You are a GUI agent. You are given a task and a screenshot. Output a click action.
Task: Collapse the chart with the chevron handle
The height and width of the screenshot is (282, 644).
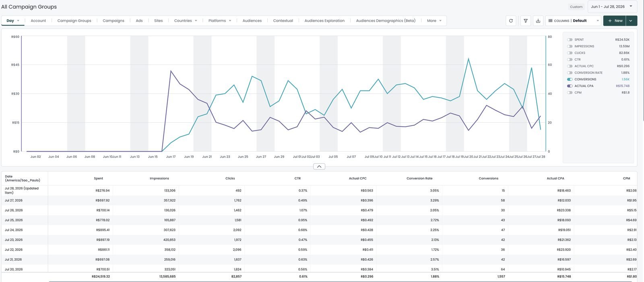[x=319, y=167]
